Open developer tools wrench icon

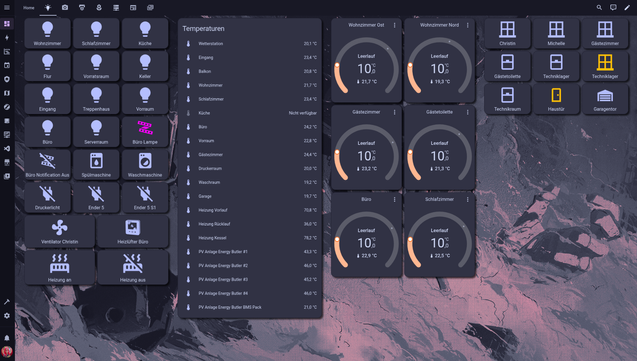pos(7,302)
